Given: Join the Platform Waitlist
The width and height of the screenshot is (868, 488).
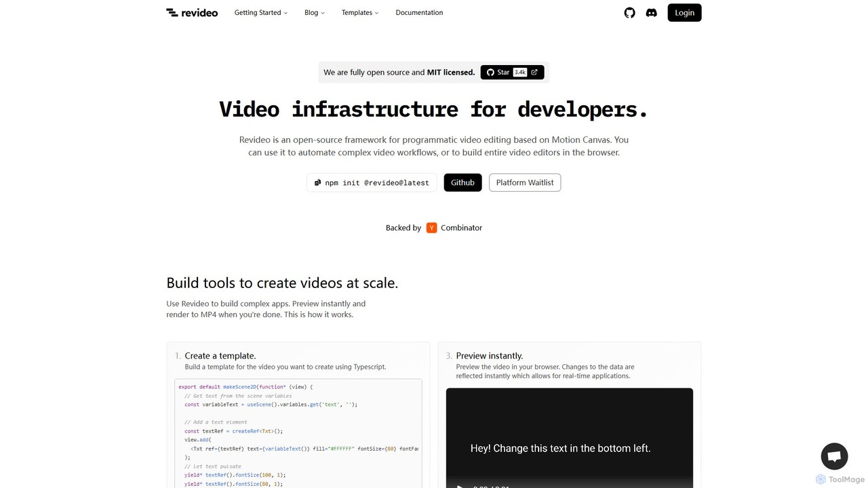Looking at the screenshot, I should [x=525, y=182].
